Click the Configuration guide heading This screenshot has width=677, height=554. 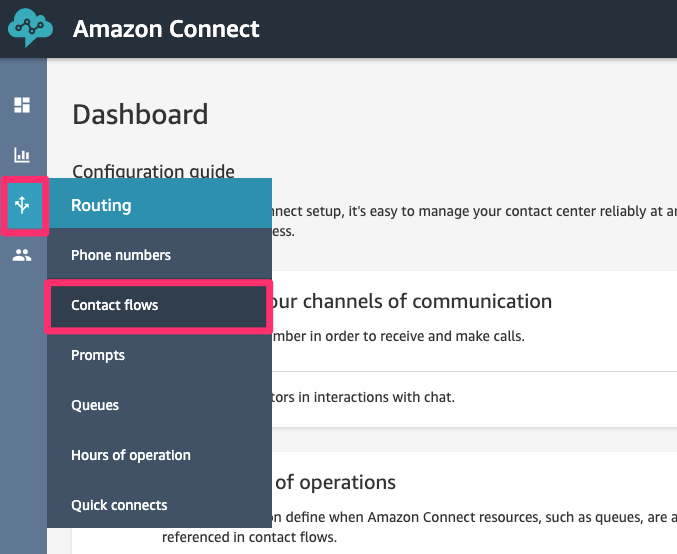point(154,171)
